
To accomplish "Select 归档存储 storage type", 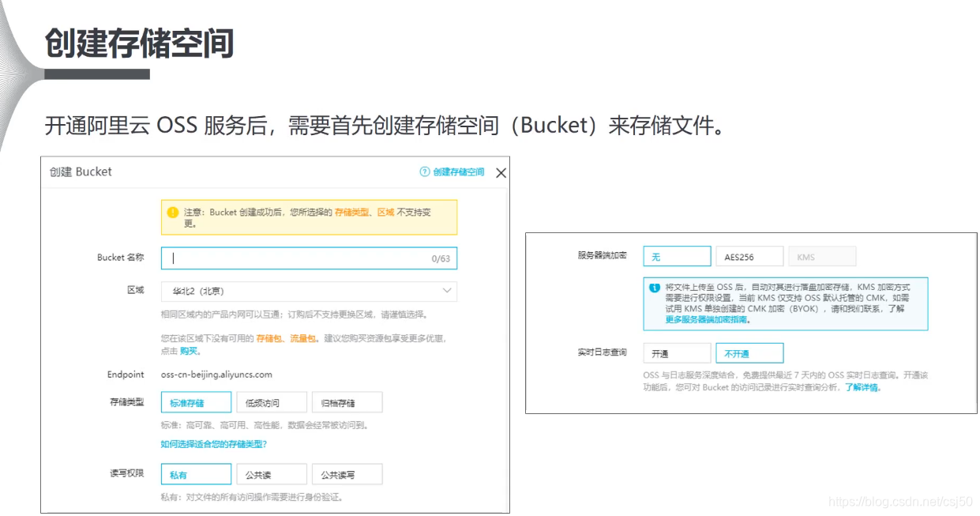I will 347,402.
